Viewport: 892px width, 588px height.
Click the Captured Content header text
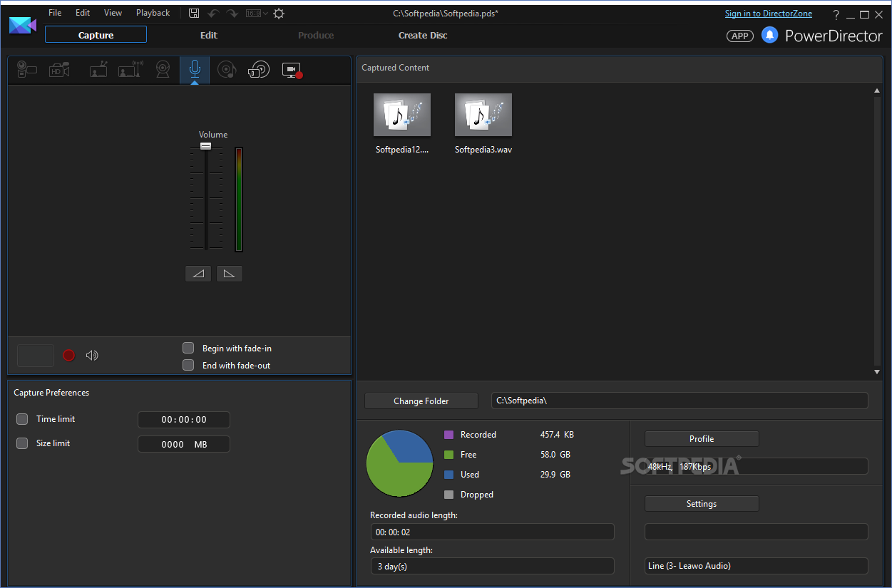(396, 68)
